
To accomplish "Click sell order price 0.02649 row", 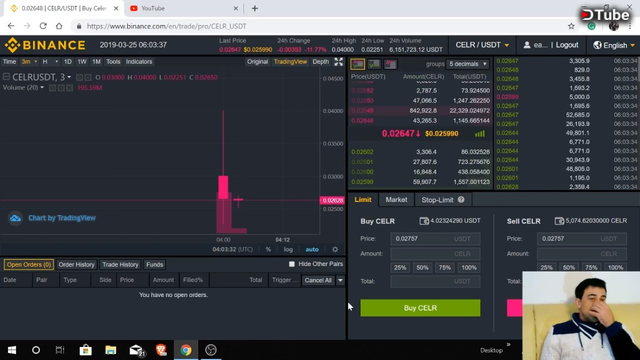I will click(x=420, y=111).
